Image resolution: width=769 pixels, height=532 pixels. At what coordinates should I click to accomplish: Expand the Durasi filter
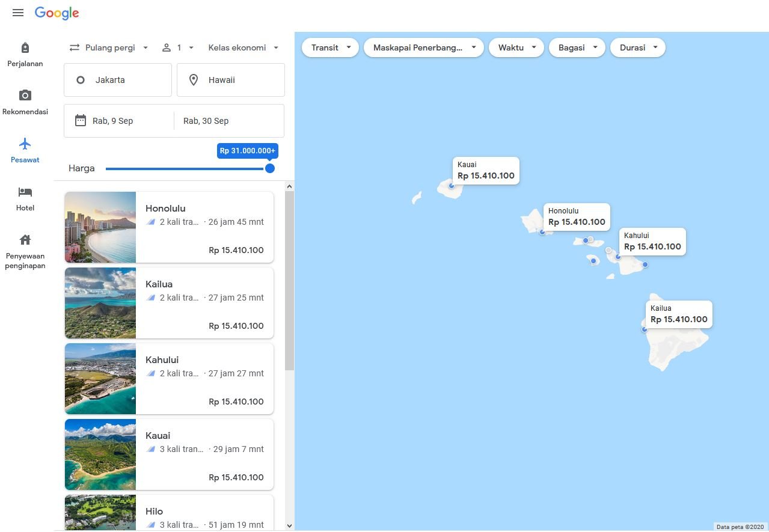point(638,47)
